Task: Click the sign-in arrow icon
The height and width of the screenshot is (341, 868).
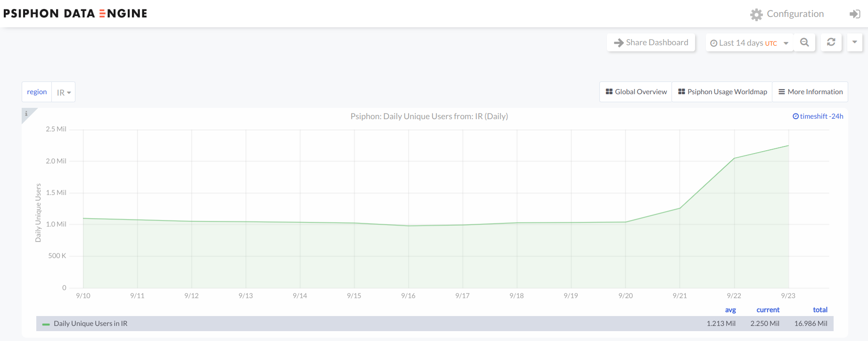Action: 854,14
